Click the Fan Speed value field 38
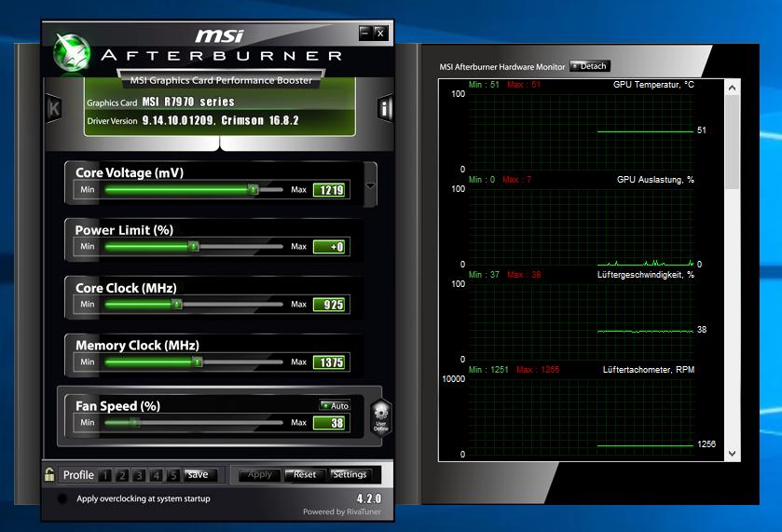The height and width of the screenshot is (532, 782). point(329,423)
